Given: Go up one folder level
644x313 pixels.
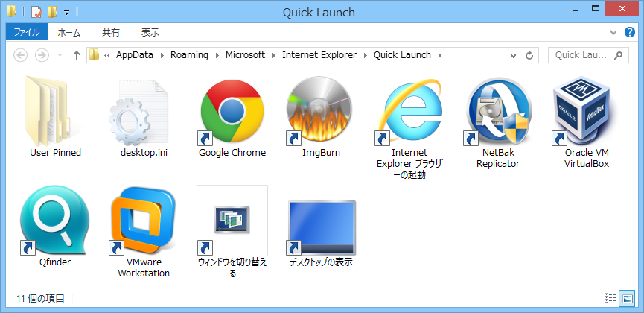Looking at the screenshot, I should pos(77,55).
